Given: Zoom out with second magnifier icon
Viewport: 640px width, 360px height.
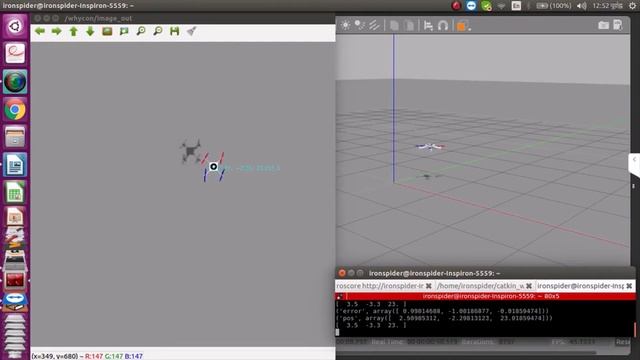Looking at the screenshot, I should (x=158, y=31).
